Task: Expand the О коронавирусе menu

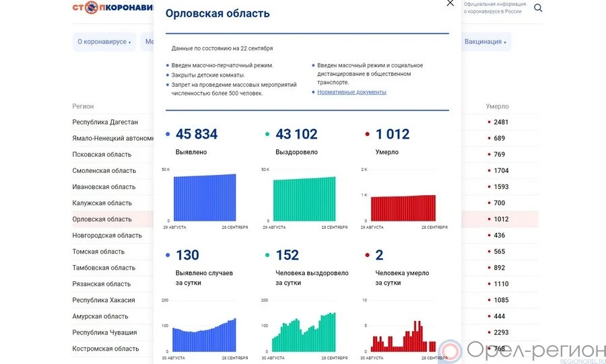Action: (x=104, y=42)
